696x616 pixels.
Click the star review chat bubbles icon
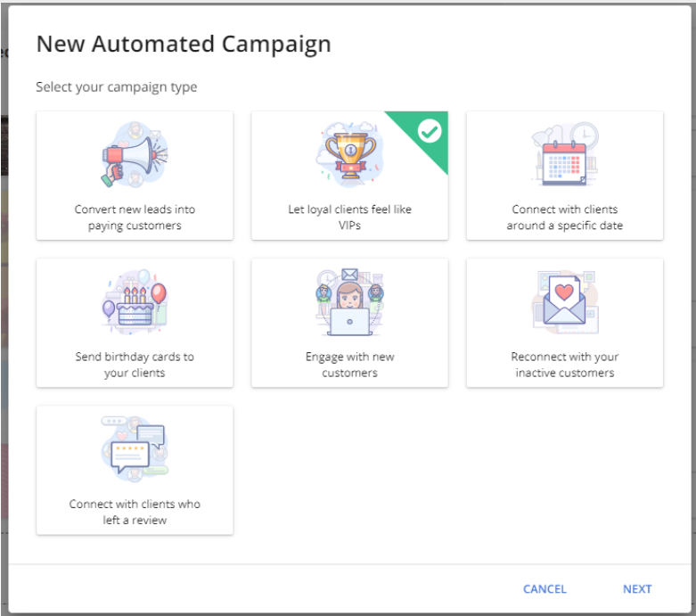click(135, 449)
